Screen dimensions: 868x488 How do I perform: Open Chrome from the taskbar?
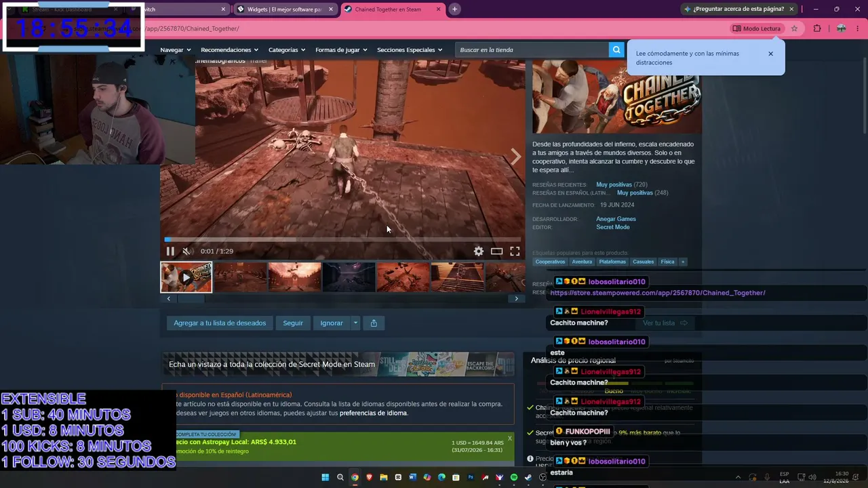click(355, 477)
